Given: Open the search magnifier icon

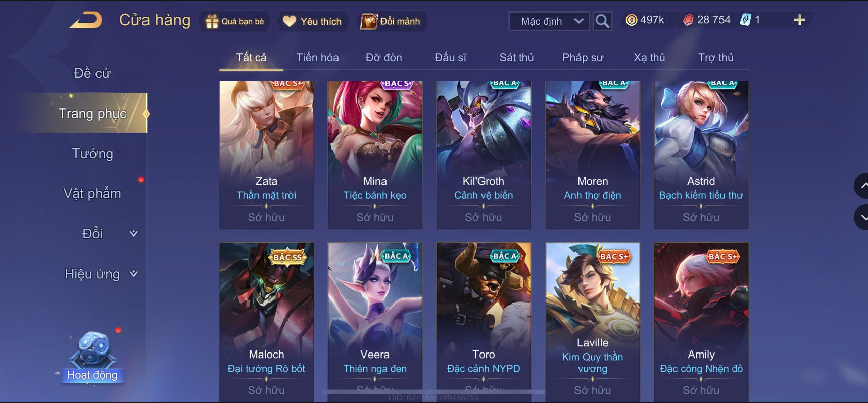Looking at the screenshot, I should point(602,21).
